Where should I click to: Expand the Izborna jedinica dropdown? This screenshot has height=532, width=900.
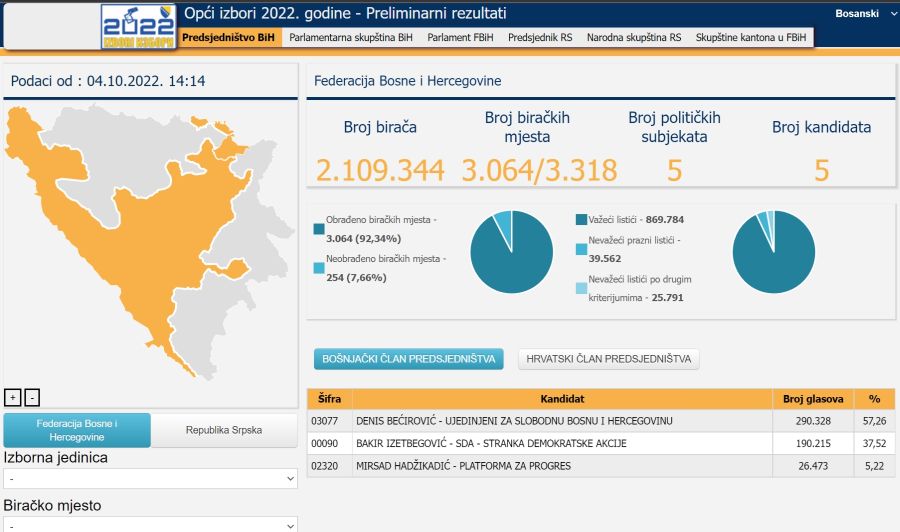pyautogui.click(x=150, y=479)
